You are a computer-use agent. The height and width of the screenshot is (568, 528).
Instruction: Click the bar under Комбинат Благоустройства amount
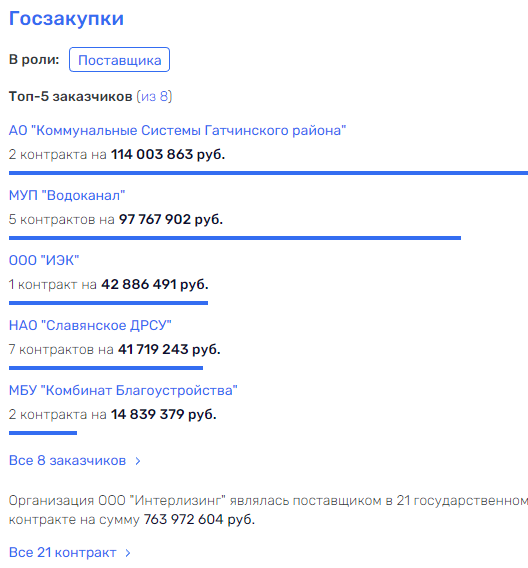pos(43,433)
